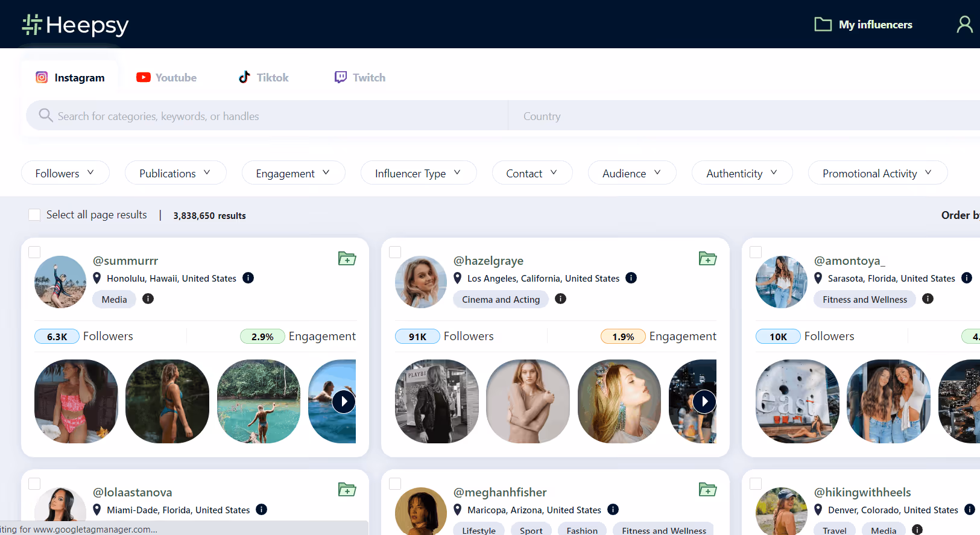
Task: Expand the Influencer Type filter dropdown
Action: [x=419, y=173]
